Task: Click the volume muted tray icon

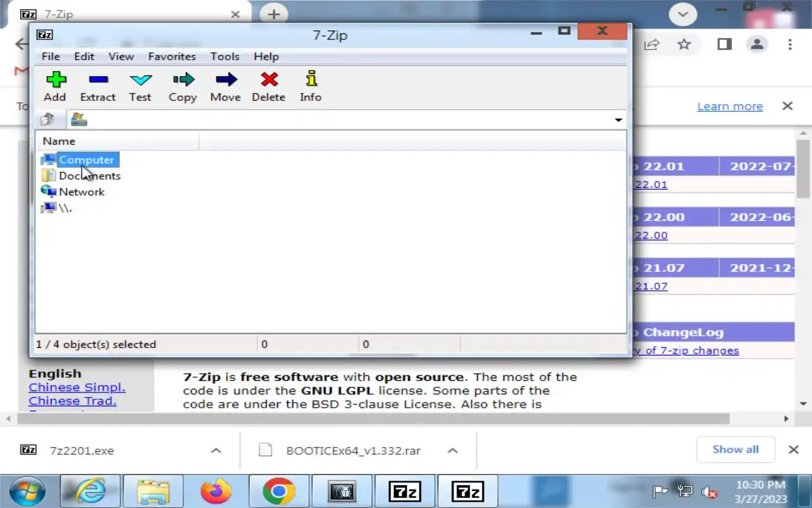Action: [709, 491]
